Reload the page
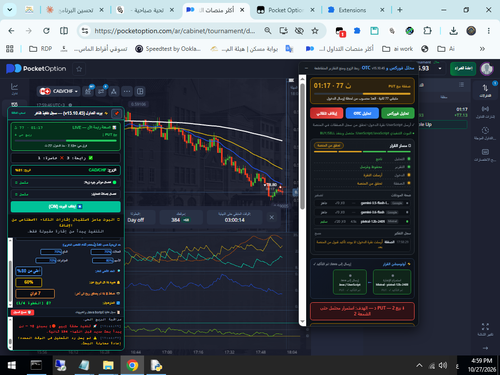 [46, 31]
